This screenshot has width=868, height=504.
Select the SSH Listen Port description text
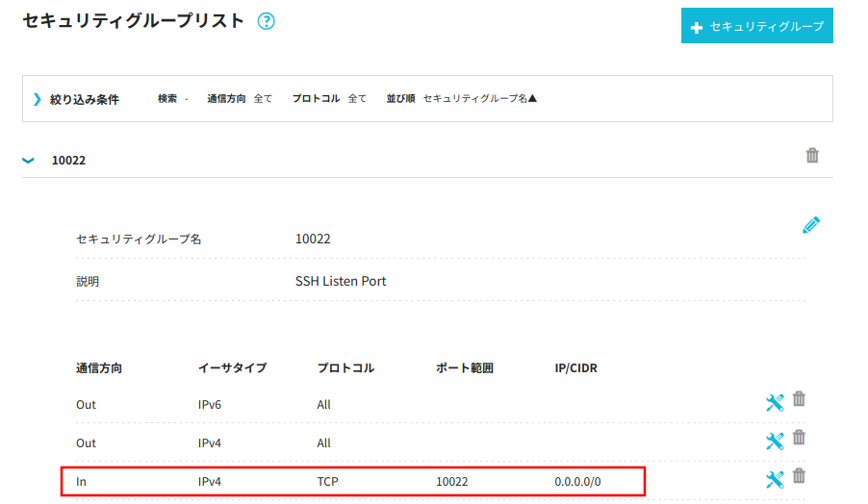[341, 281]
